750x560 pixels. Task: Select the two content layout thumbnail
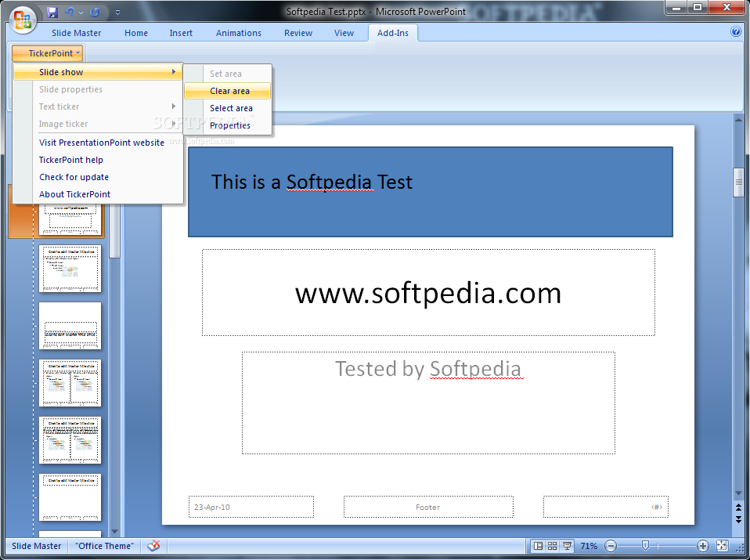pyautogui.click(x=70, y=383)
